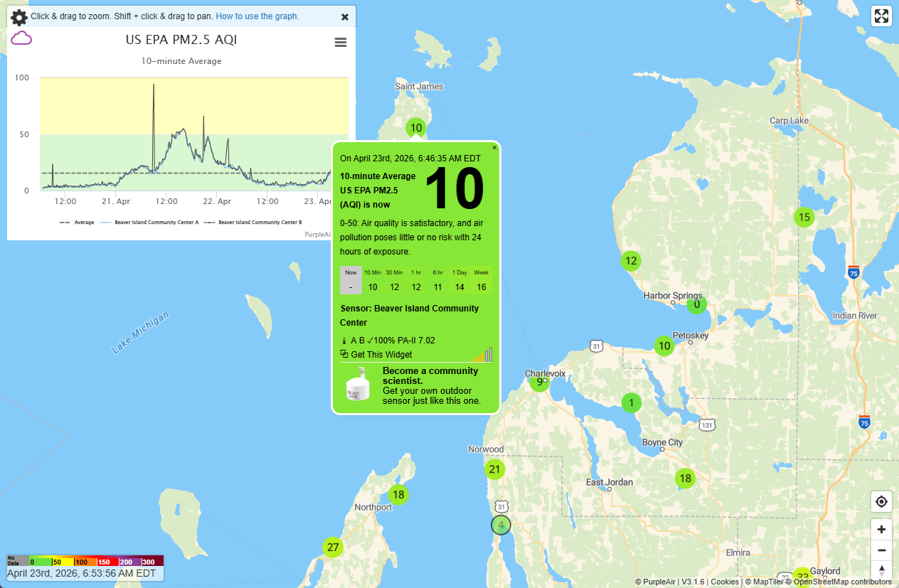Viewport: 899px width, 588px height.
Task: Open the chart hamburger context menu
Action: [341, 43]
